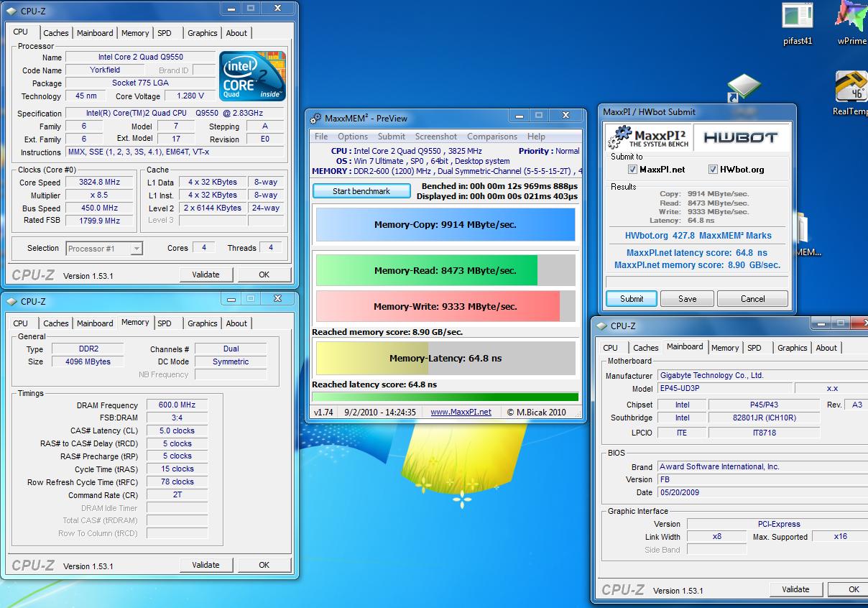Click the DRAM Frequency 600.0 MHz value

point(177,405)
